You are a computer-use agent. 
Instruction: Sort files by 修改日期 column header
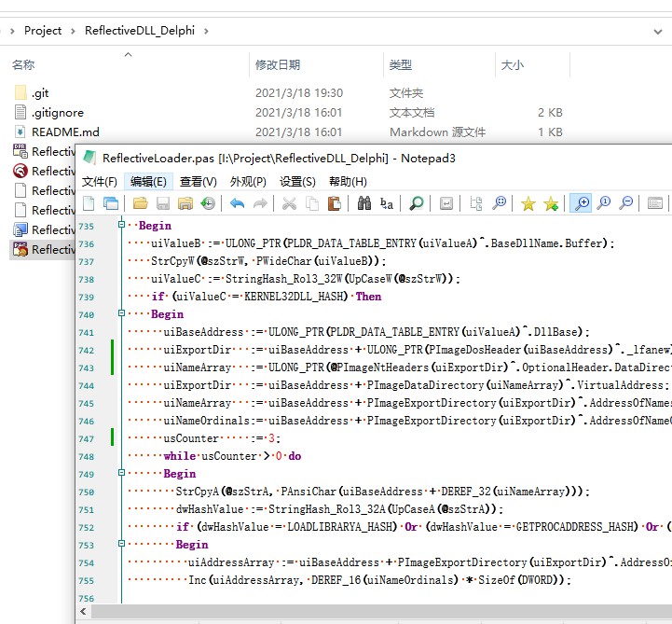[x=278, y=65]
